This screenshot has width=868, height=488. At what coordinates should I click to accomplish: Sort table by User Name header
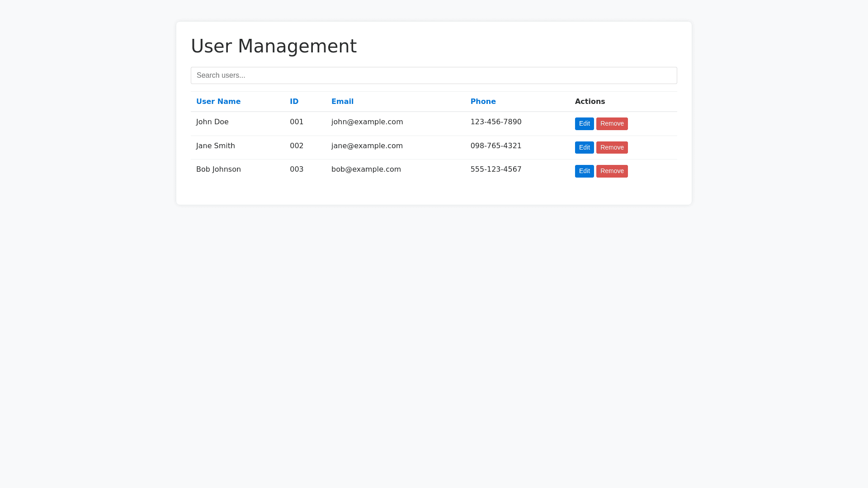(218, 102)
